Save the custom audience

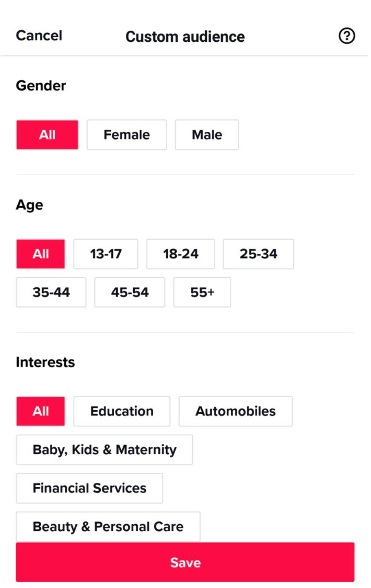tap(185, 562)
